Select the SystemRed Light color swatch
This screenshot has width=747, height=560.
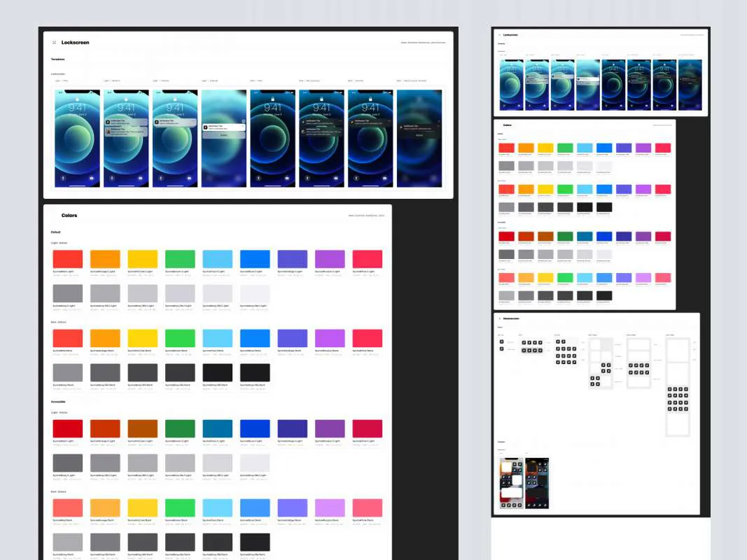(67, 259)
